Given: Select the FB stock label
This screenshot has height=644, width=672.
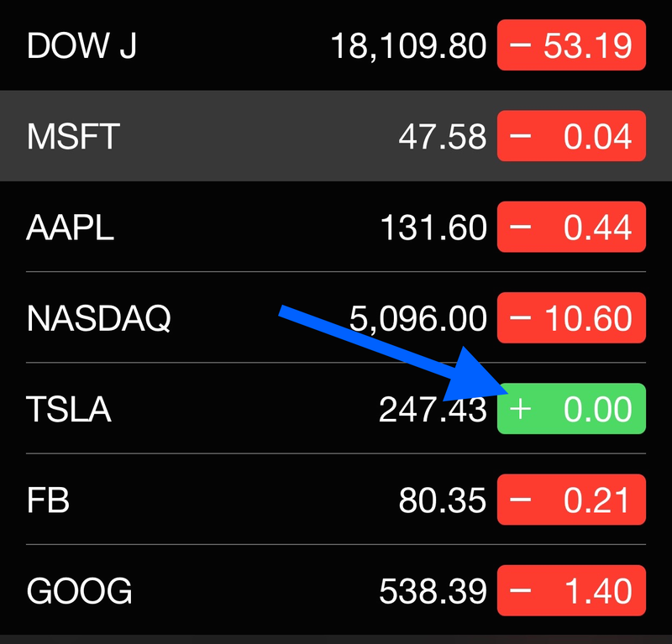Looking at the screenshot, I should click(48, 500).
